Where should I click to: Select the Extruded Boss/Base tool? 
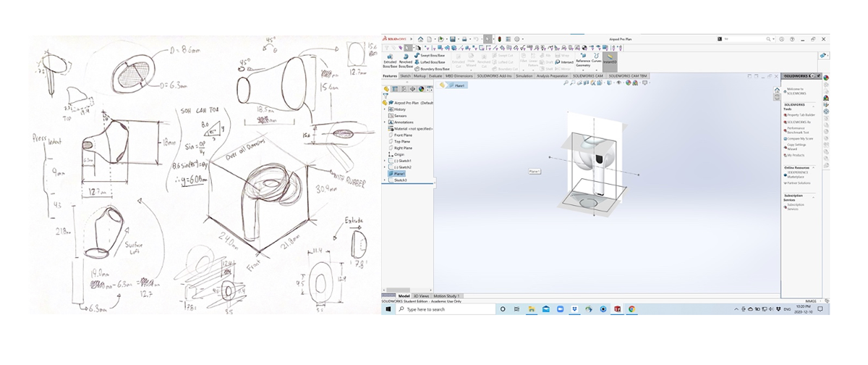390,62
